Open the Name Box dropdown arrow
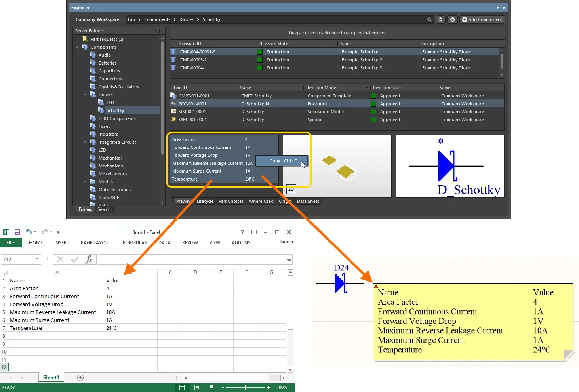The width and height of the screenshot is (579, 392). [x=37, y=259]
